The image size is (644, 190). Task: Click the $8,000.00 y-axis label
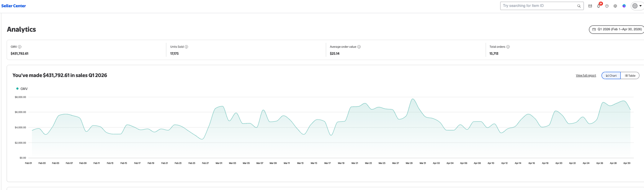[x=20, y=97]
